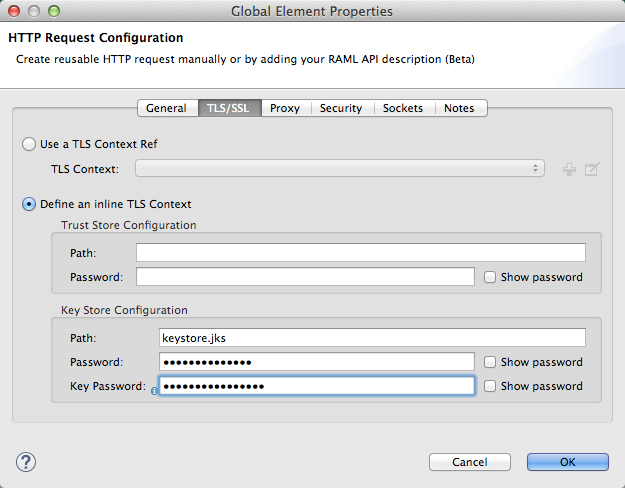Expand the TLS Context dropdown
The image size is (625, 488).
(340, 169)
